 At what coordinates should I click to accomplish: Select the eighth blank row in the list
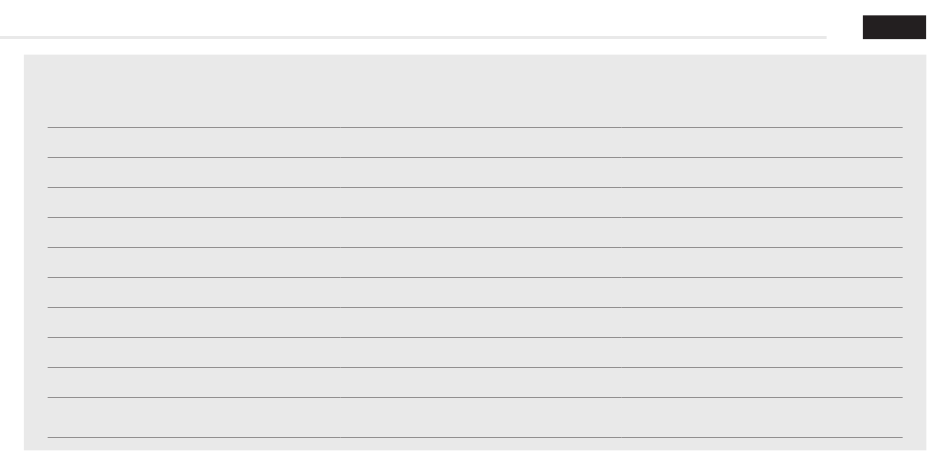(474, 352)
